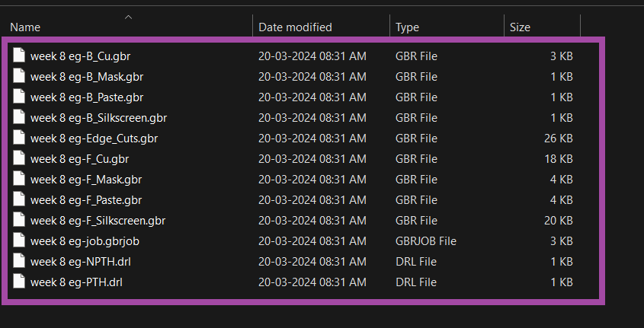
Task: Click the file icon for week 8 eg-B_Cu.gbr
Action: 19,56
